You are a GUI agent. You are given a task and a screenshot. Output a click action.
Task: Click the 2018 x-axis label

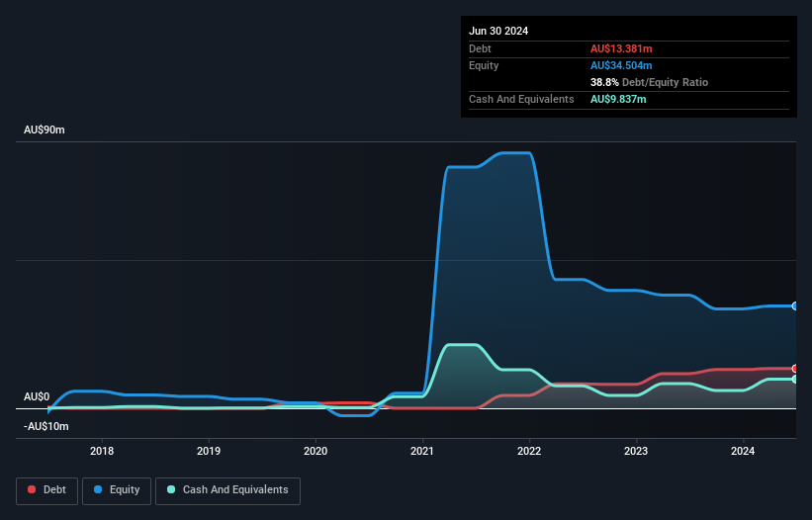pos(102,451)
